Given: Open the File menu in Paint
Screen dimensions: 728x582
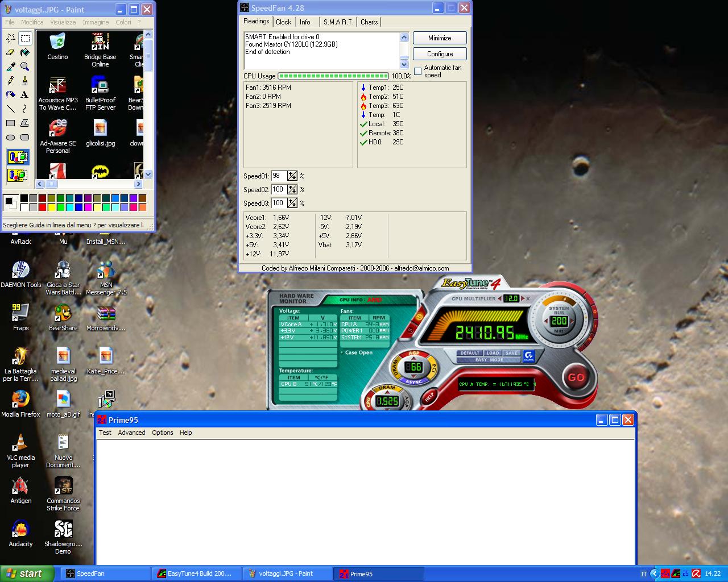Looking at the screenshot, I should (10, 22).
